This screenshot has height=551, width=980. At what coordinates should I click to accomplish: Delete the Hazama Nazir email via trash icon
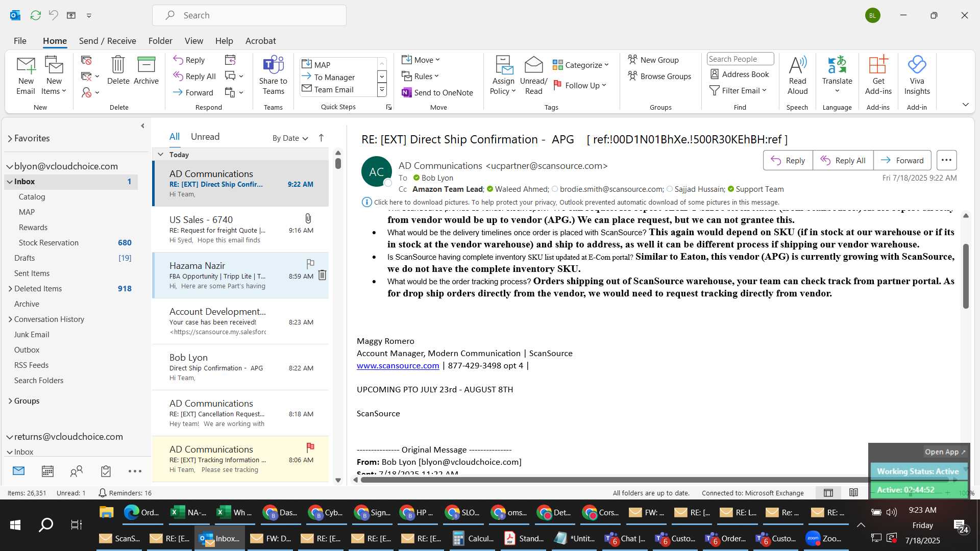pos(322,275)
